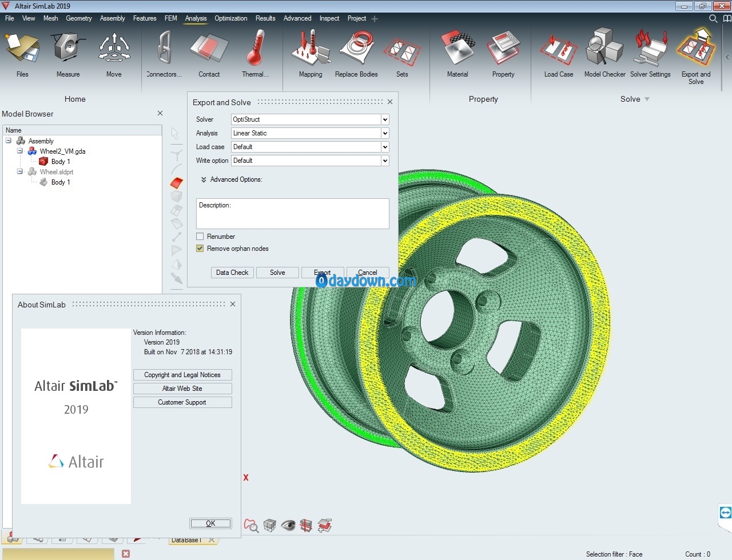Open the Replace Bodies tool
This screenshot has width=732, height=560.
point(356,55)
